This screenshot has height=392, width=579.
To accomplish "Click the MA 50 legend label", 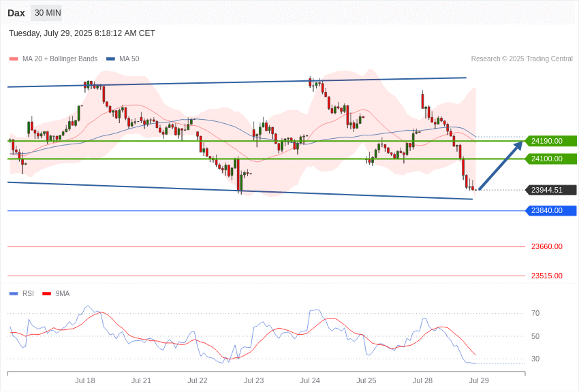I will 129,59.
